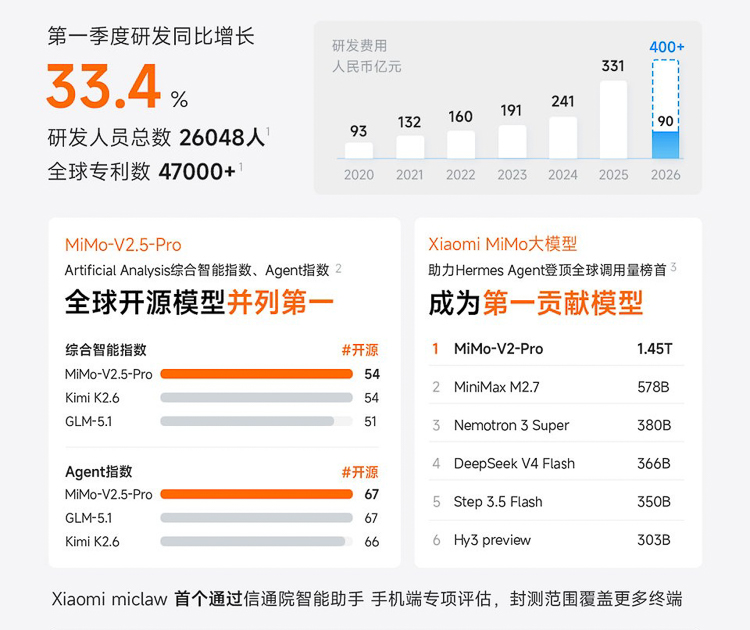The height and width of the screenshot is (630, 750).
Task: Click the 2023 year label on the axis
Action: click(512, 175)
